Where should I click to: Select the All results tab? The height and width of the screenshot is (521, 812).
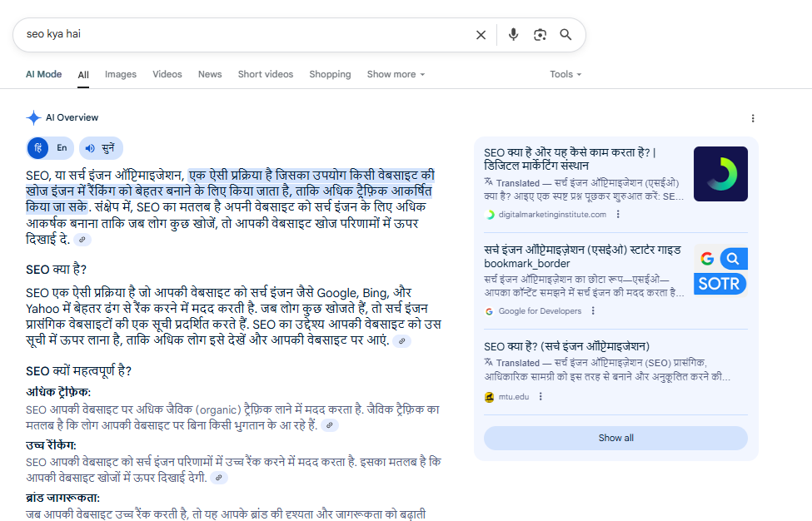click(x=83, y=75)
